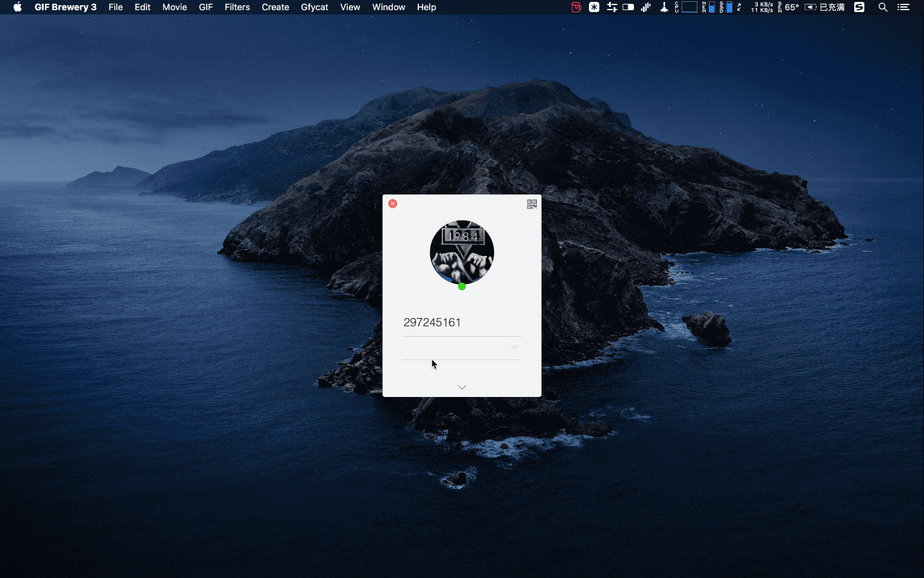The image size is (924, 578).
Task: Open the CPU usage graph in menu bar
Action: pyautogui.click(x=686, y=7)
